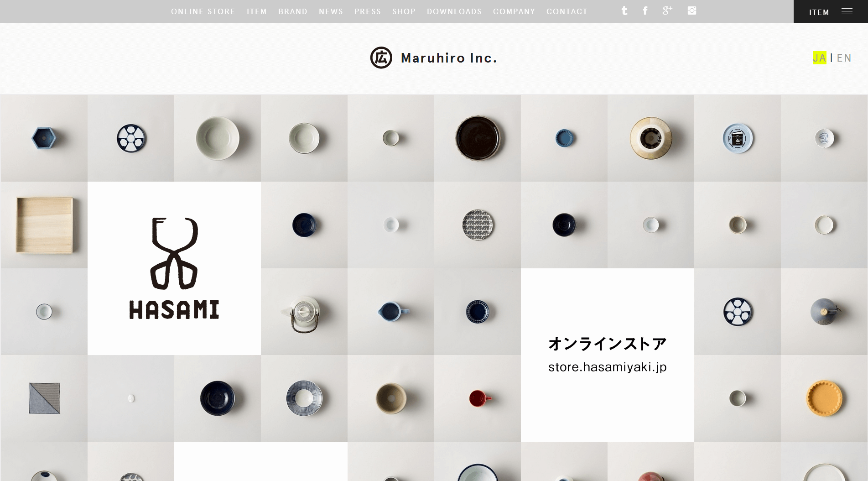
Task: Open the PRESS navigation link
Action: 368,11
